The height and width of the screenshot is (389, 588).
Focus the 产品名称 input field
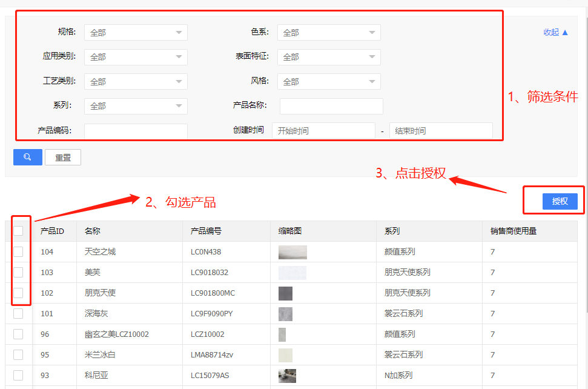pos(331,106)
